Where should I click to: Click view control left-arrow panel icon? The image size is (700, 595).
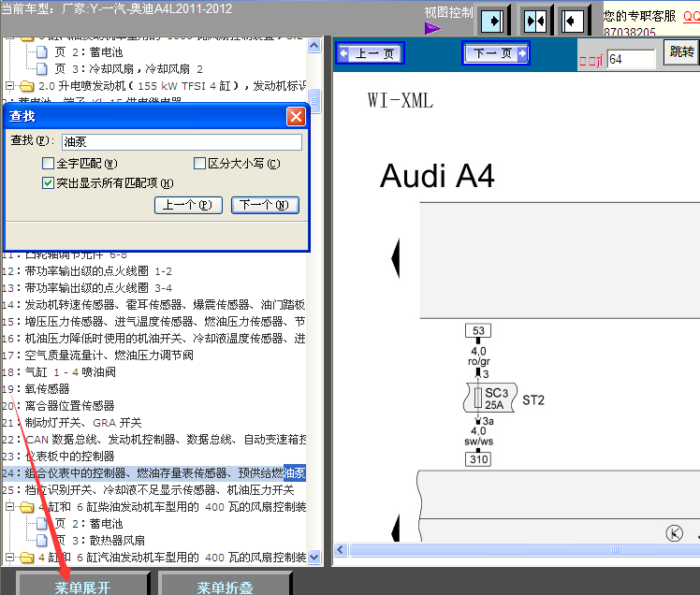pyautogui.click(x=573, y=21)
